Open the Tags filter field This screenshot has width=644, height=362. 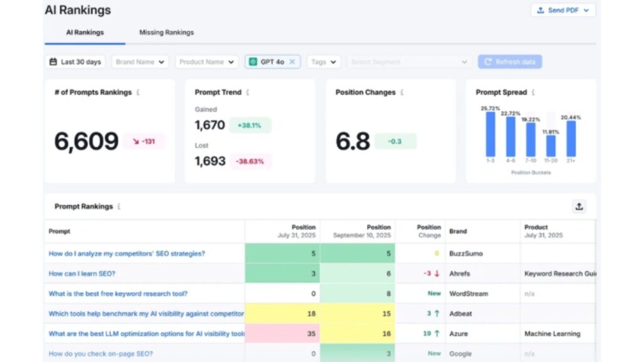click(323, 62)
